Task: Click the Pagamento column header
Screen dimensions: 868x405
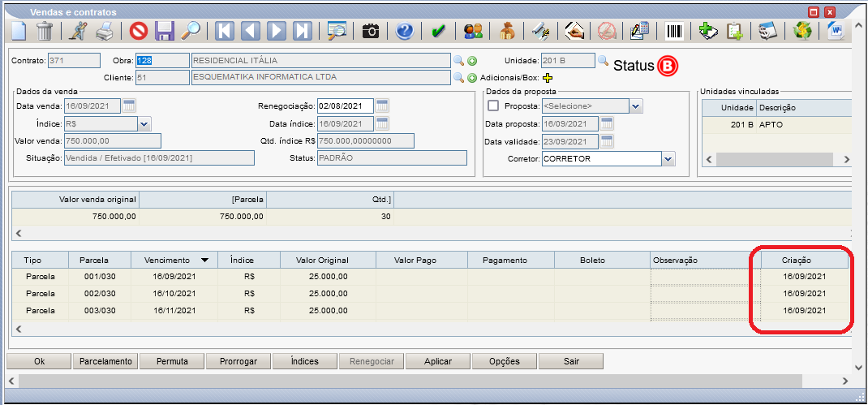Action: click(511, 260)
